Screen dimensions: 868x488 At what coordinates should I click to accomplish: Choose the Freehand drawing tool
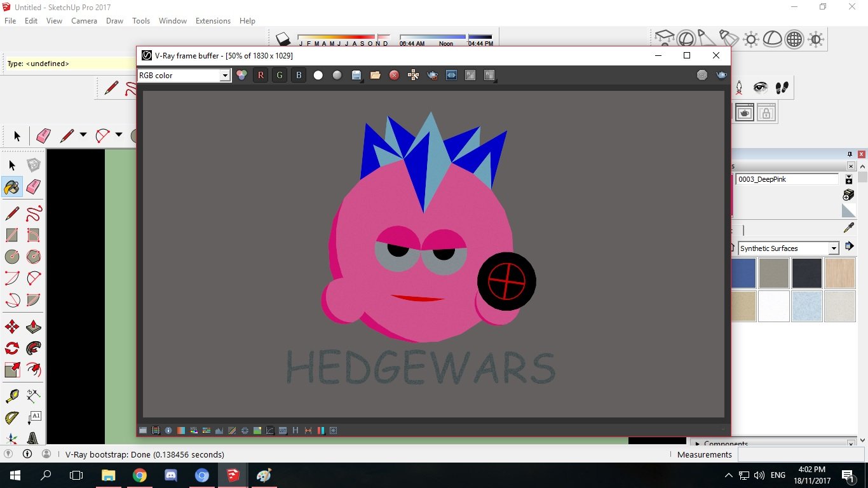(34, 213)
